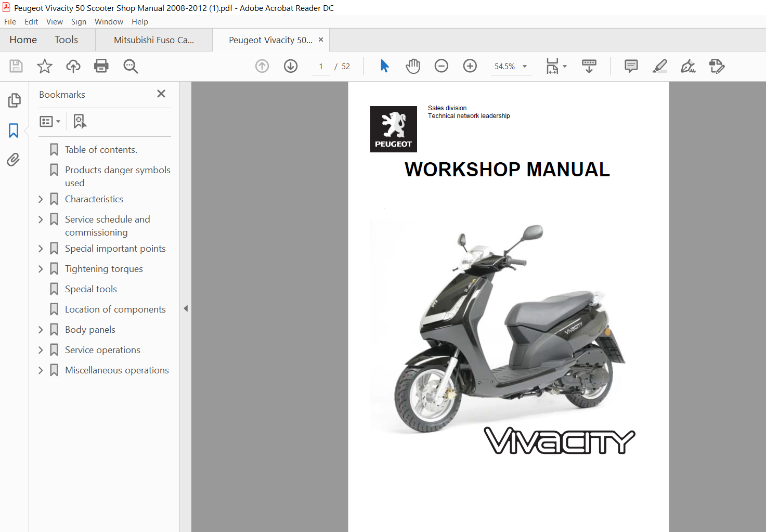Image resolution: width=766 pixels, height=532 pixels.
Task: Go to Location of components bookmark
Action: [115, 309]
